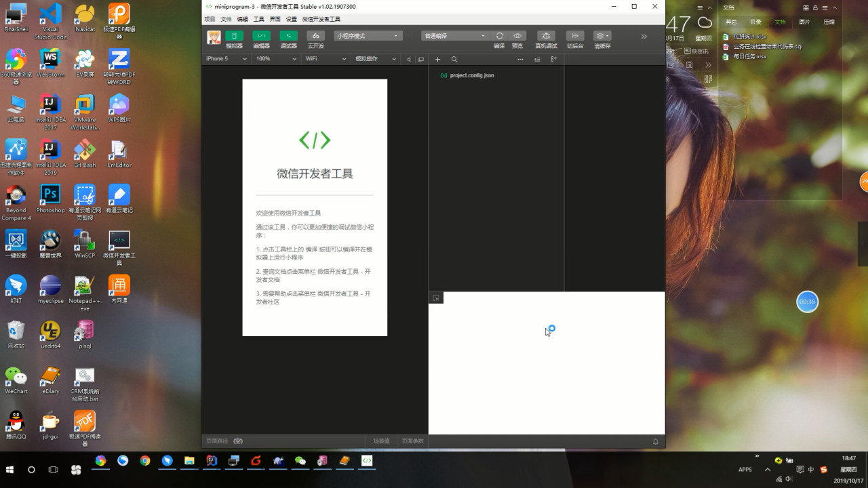The width and height of the screenshot is (868, 488).
Task: Click the inspect element icon in debugger panel
Action: [436, 298]
